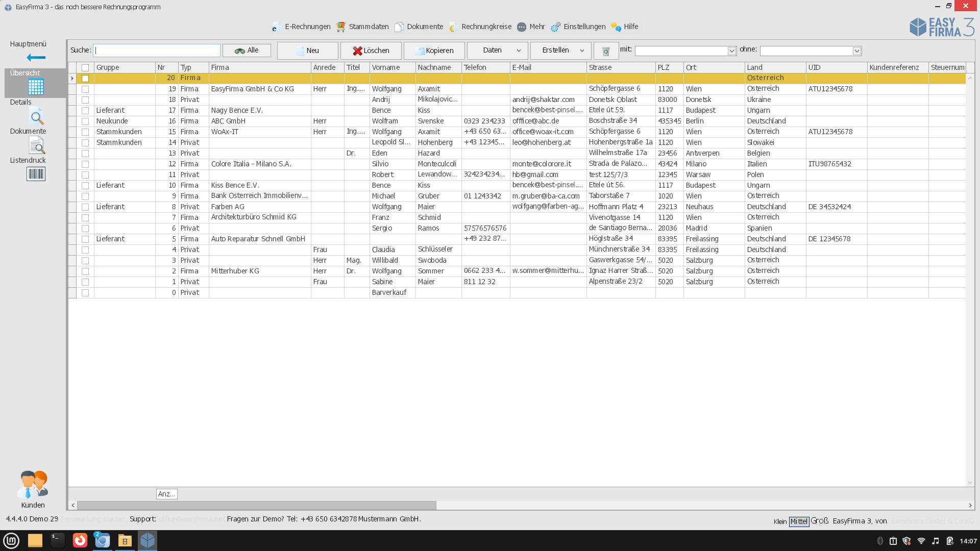Toggle the select-all checkbox in header
This screenshot has width=980, height=551.
[x=85, y=68]
